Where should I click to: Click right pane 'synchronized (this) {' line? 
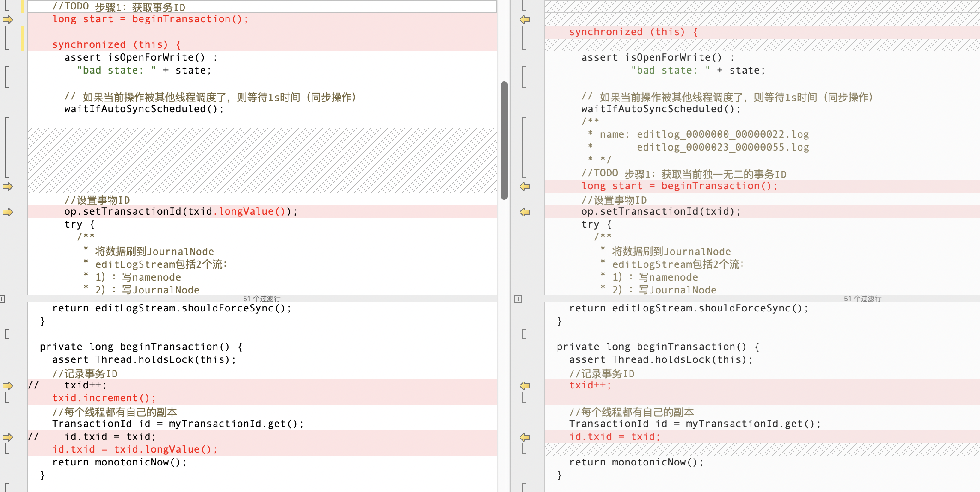tap(633, 32)
